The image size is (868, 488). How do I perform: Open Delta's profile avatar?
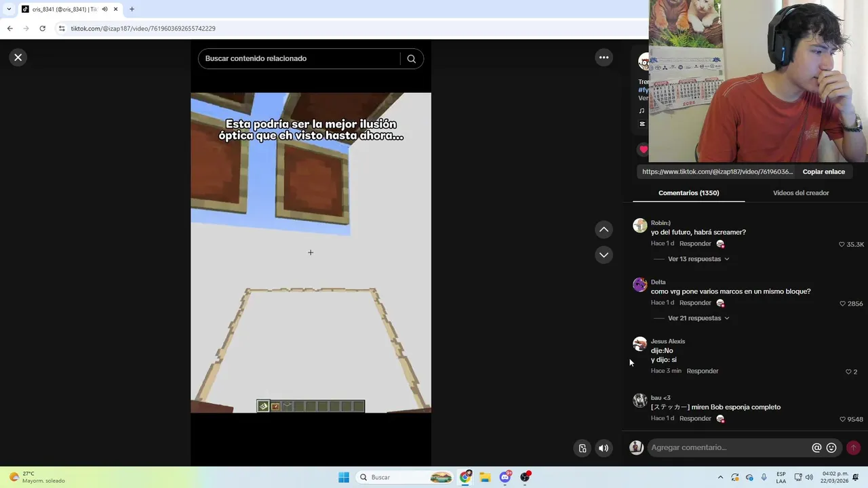639,285
